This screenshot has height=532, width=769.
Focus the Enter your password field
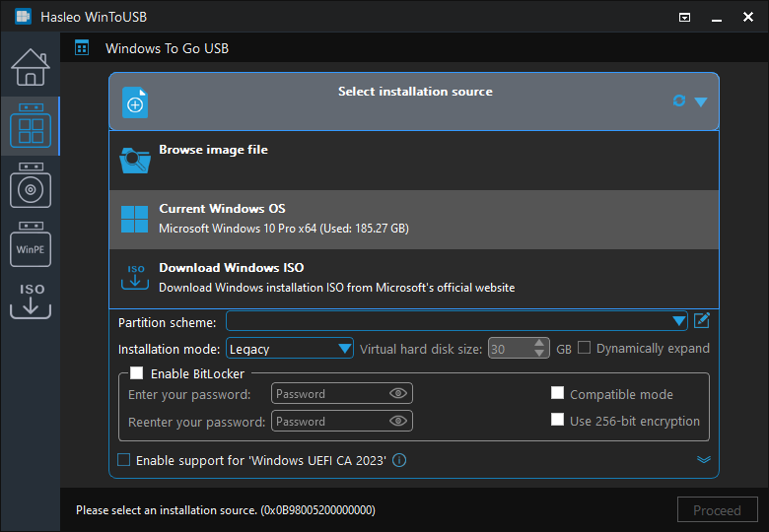coord(342,393)
